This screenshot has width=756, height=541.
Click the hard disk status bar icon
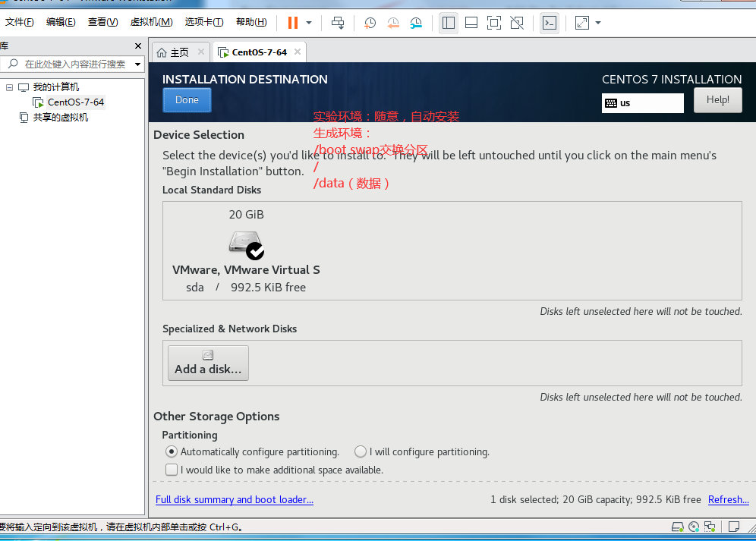click(677, 527)
